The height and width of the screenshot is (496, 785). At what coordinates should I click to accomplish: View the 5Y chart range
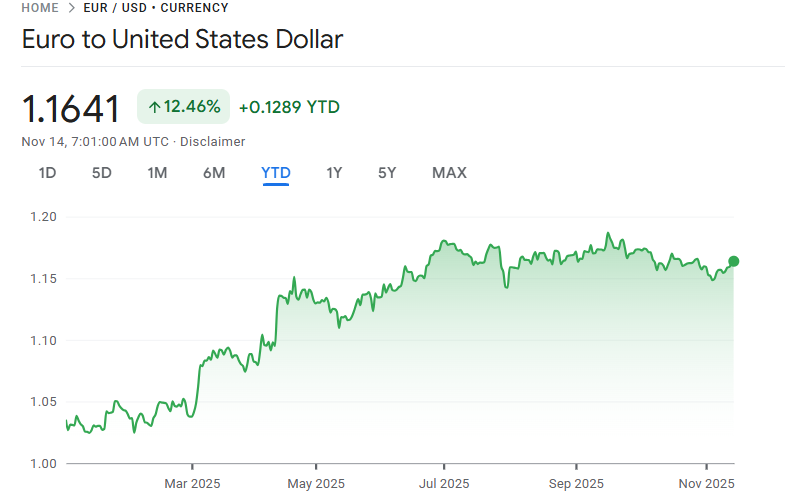point(387,173)
